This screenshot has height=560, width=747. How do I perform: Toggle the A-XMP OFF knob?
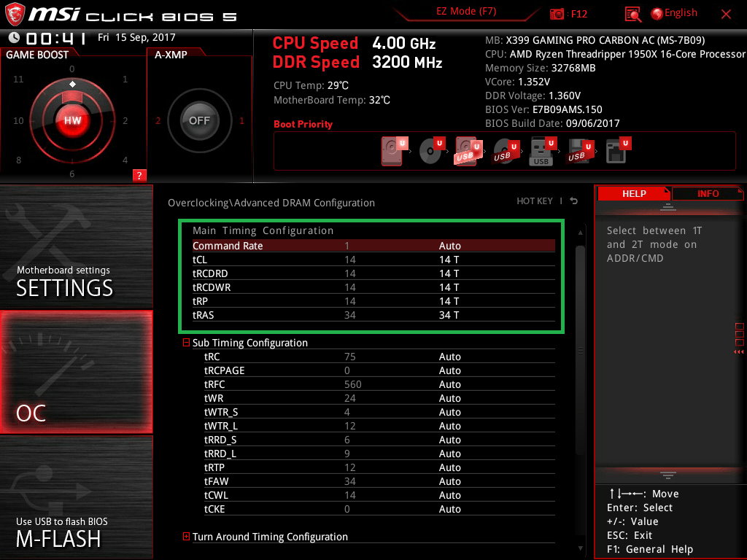pos(199,120)
